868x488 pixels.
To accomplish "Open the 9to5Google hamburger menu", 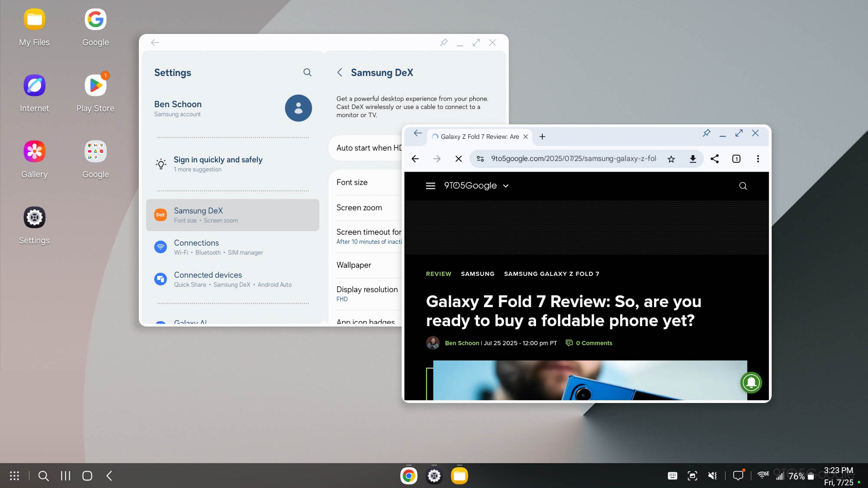I will point(430,186).
